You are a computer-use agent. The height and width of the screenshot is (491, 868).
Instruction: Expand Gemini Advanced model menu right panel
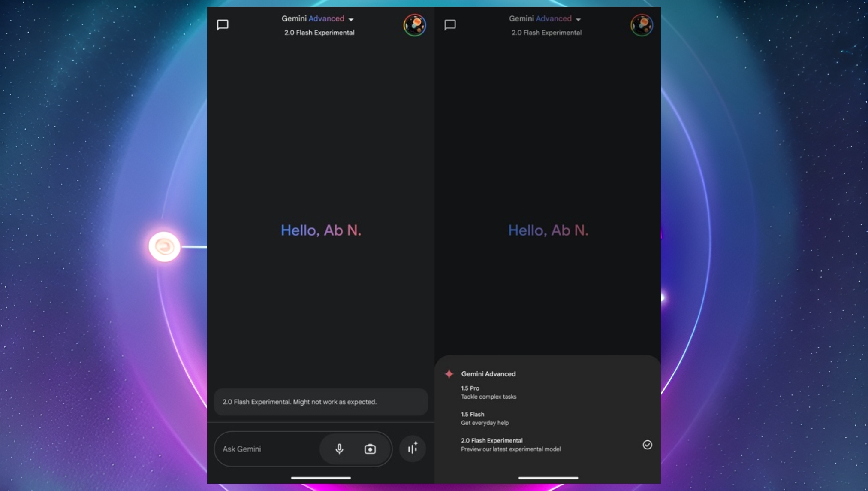tap(578, 18)
